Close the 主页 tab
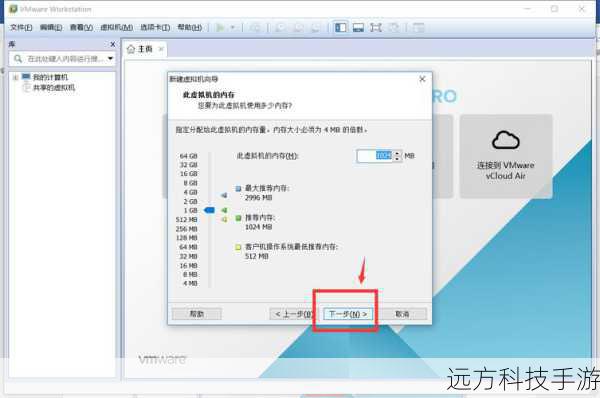The image size is (600, 398). (x=161, y=49)
